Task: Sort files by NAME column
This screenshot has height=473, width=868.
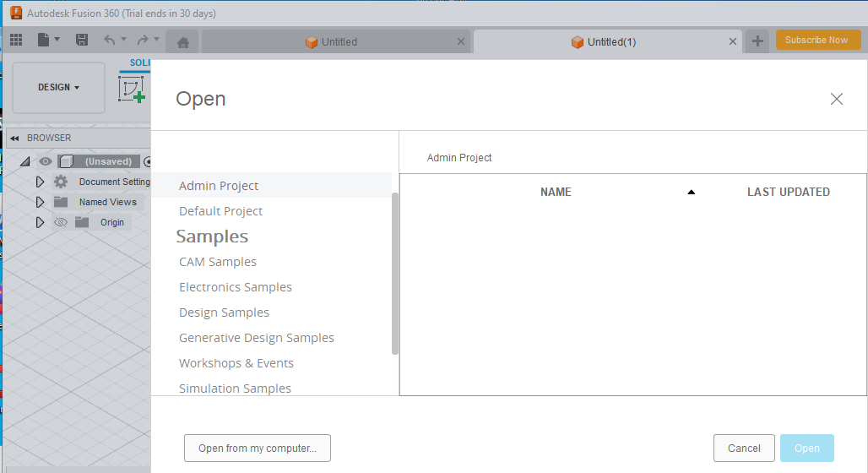Action: click(x=556, y=193)
